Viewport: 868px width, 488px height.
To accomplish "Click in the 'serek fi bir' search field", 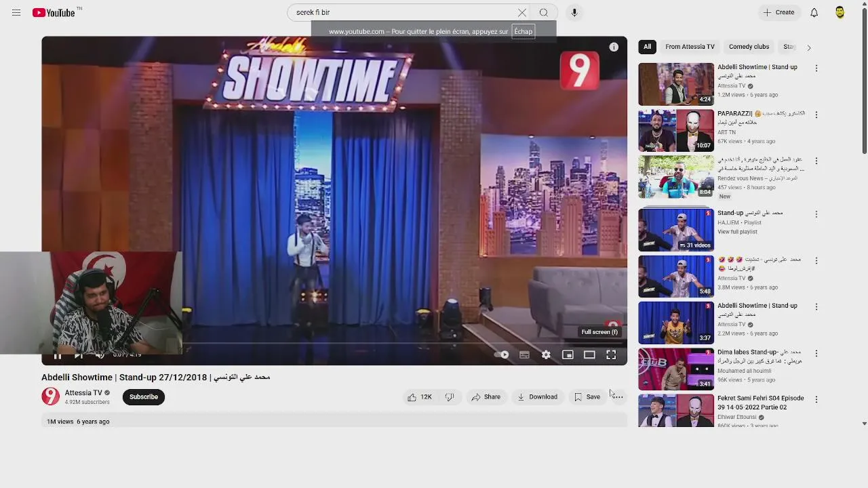I will click(403, 13).
